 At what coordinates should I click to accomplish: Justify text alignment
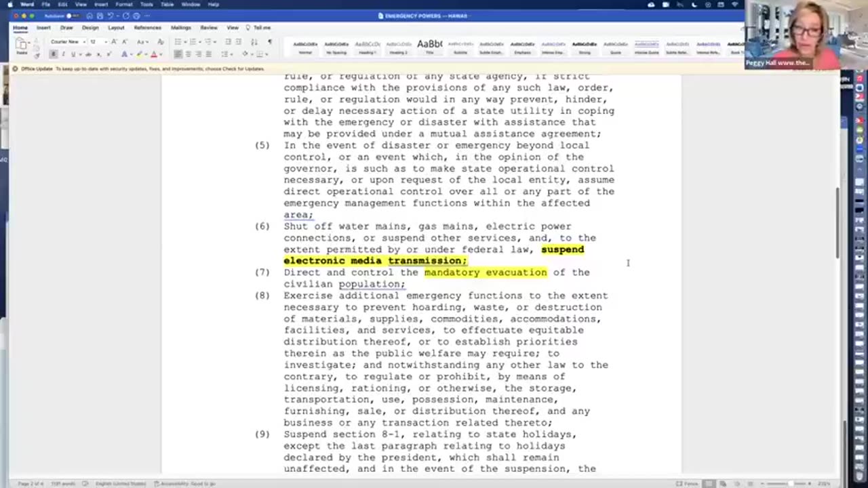pyautogui.click(x=208, y=54)
